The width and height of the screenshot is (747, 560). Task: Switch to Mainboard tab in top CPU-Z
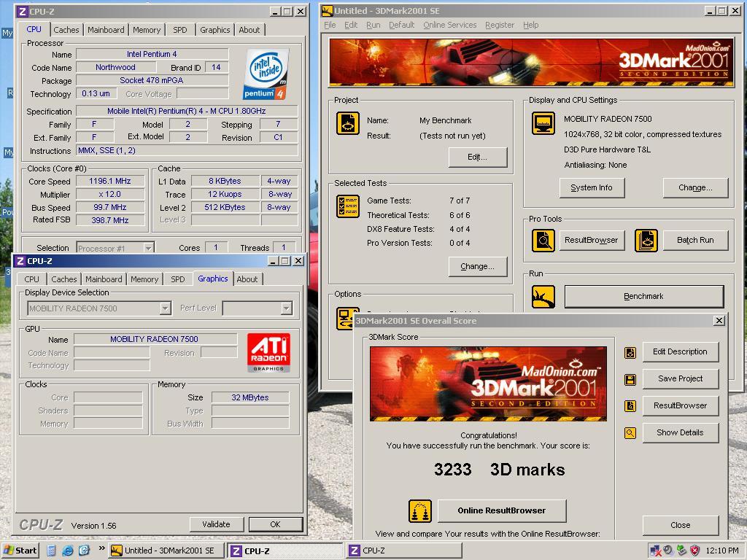coord(106,29)
